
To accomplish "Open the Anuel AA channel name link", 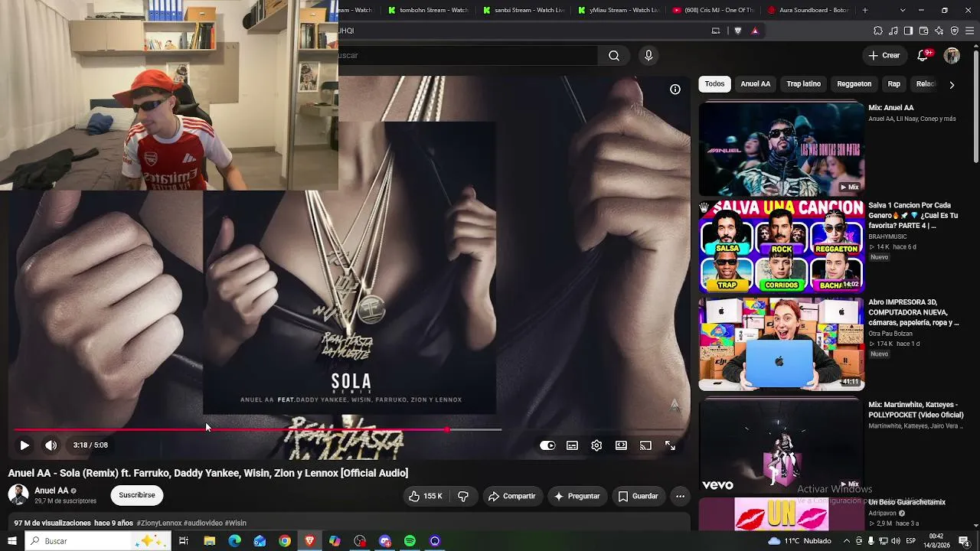I will pyautogui.click(x=51, y=491).
